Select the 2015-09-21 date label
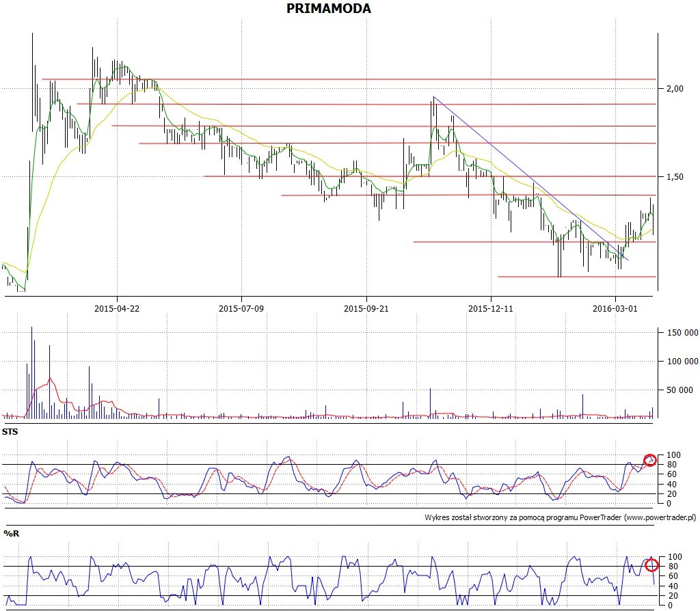700x611 pixels. coord(366,308)
